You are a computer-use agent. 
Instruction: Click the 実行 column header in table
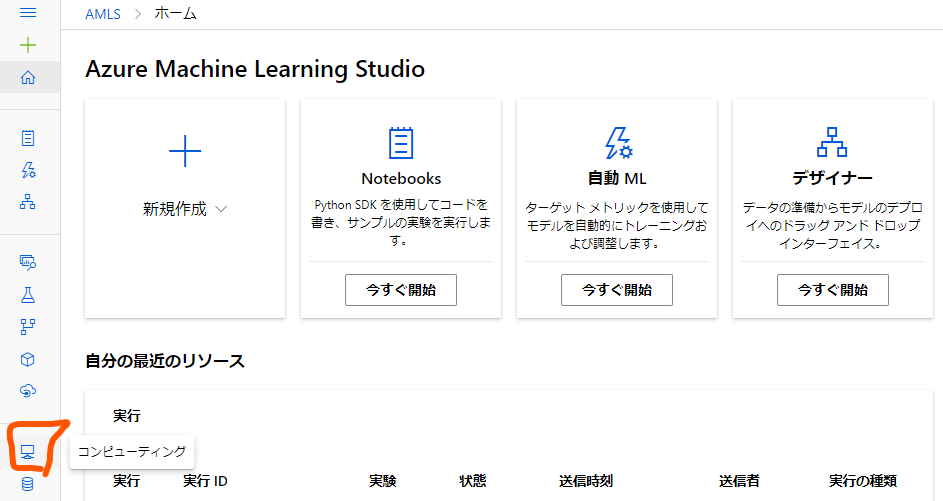coord(127,481)
